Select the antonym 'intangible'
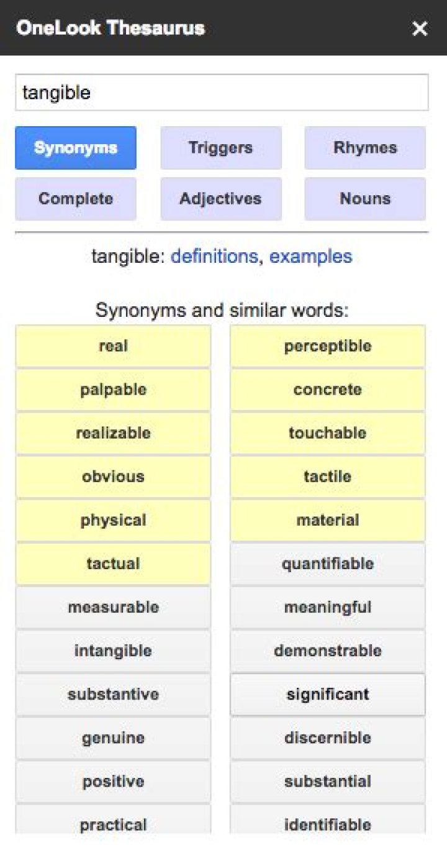 (x=113, y=651)
